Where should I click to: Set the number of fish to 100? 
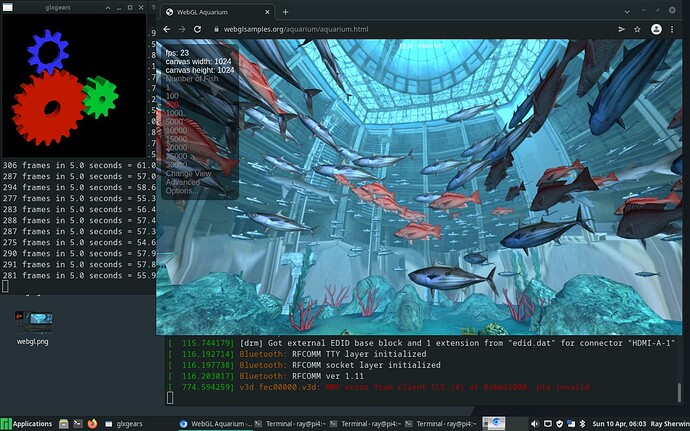pyautogui.click(x=172, y=96)
